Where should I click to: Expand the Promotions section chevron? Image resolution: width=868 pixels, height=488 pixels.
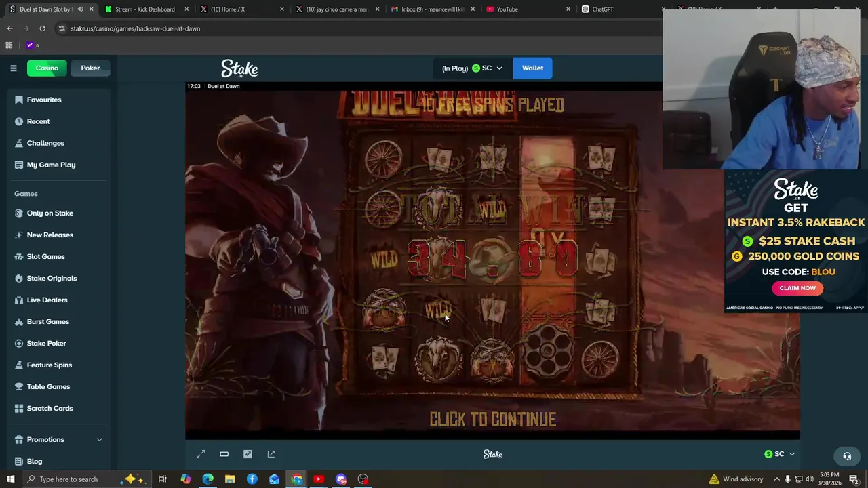tap(99, 439)
